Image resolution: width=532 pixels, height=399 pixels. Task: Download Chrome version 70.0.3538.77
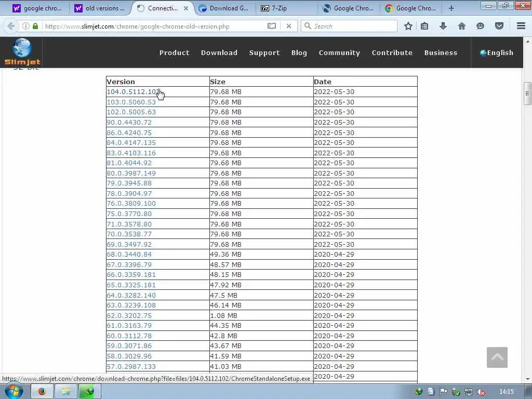129,234
